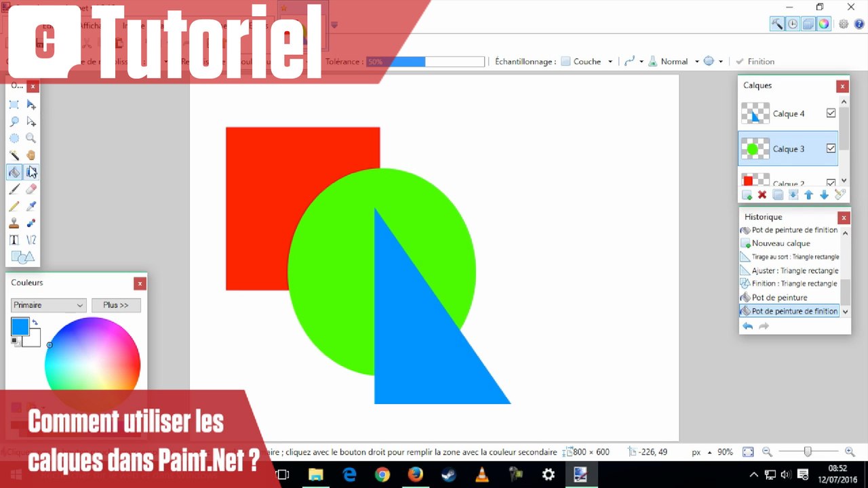Swap primary and secondary colors
This screenshot has height=488, width=868.
click(x=35, y=323)
